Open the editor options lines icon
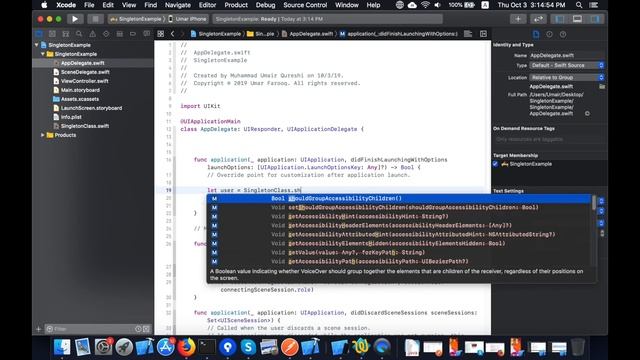The image size is (640, 360). pyautogui.click(x=468, y=34)
